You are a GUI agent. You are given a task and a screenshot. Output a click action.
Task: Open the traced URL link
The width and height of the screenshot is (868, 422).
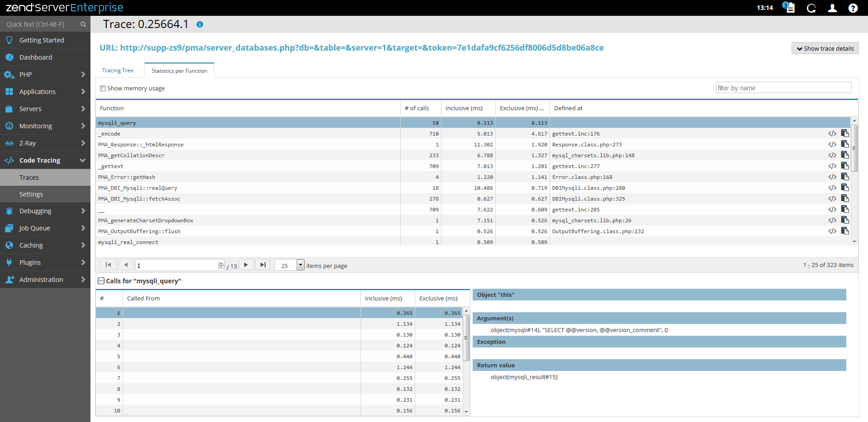click(351, 48)
